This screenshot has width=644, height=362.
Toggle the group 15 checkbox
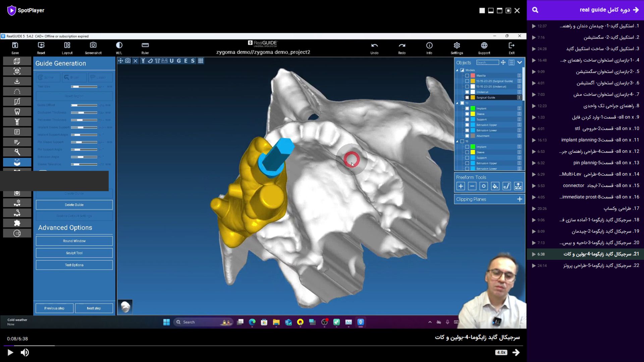coord(462,141)
